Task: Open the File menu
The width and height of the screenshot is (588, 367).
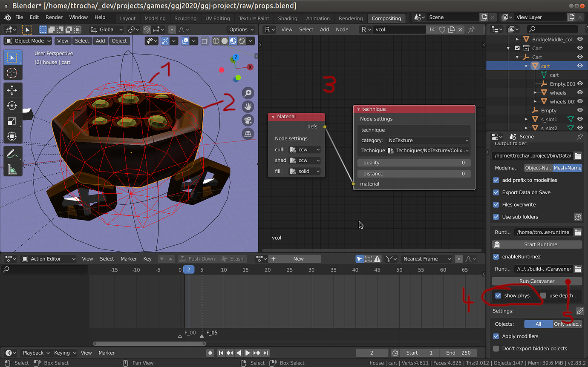Action: [19, 17]
